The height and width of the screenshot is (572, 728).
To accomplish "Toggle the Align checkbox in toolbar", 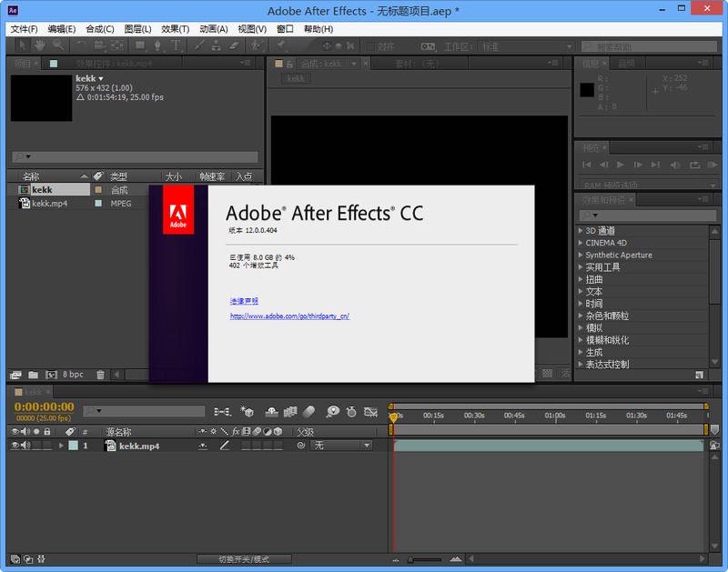I will point(370,45).
